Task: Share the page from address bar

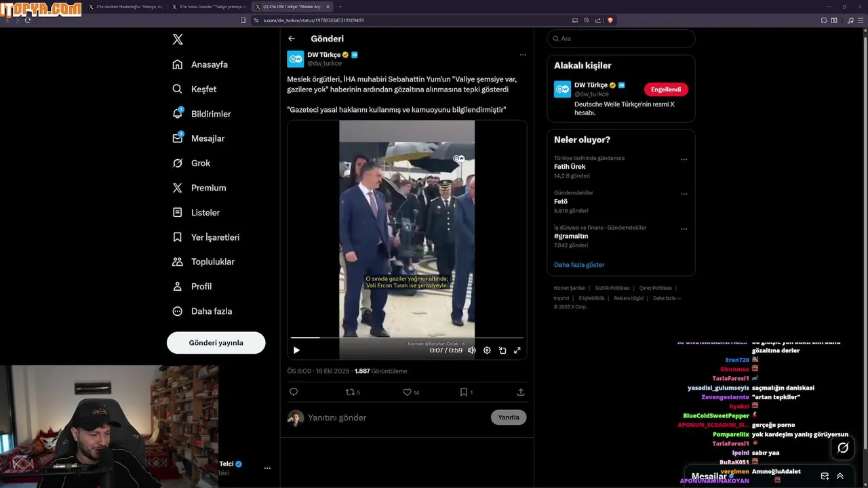Action: [x=597, y=20]
